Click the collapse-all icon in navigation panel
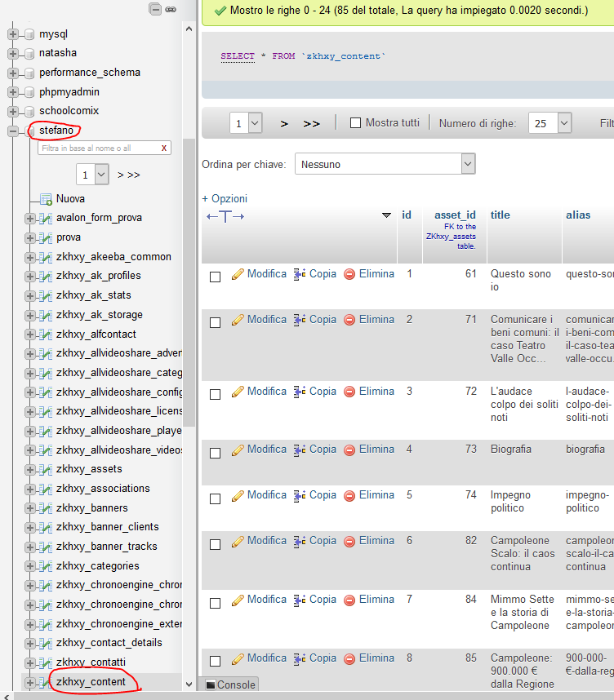 point(155,9)
